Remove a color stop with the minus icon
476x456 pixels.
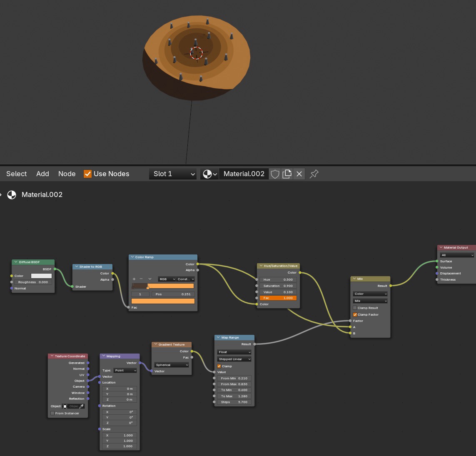point(141,279)
